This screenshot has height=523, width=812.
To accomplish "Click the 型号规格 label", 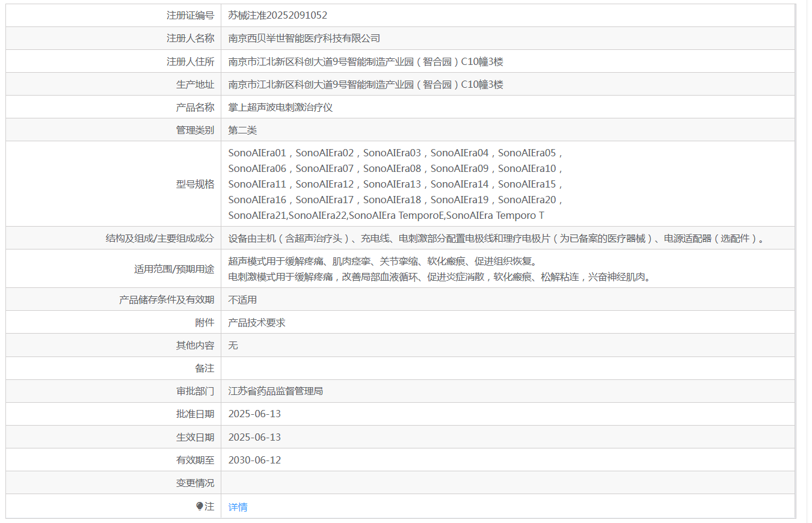I will click(x=195, y=184).
